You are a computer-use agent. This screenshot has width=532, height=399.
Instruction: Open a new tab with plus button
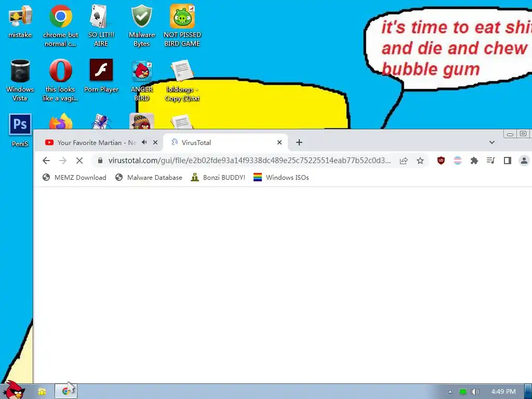[x=299, y=142]
